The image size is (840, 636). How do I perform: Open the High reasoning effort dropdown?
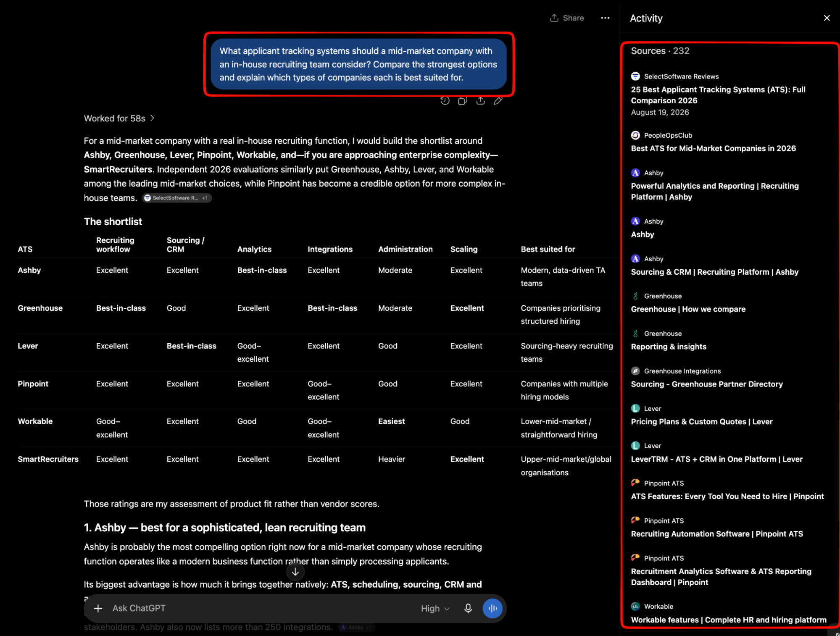435,608
